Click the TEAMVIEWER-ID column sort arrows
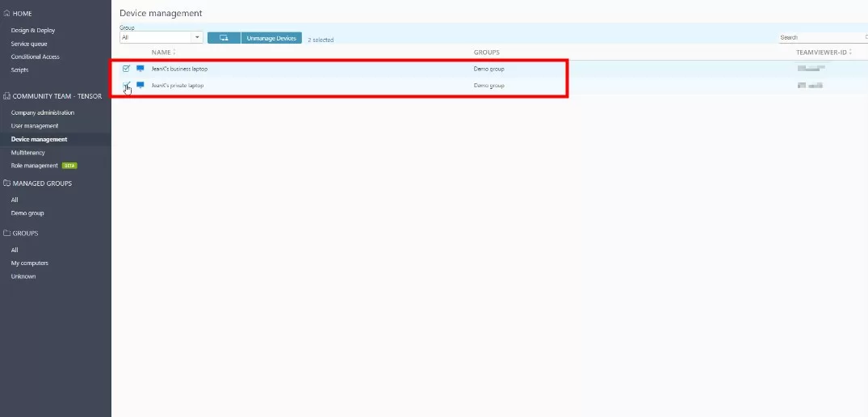 tap(850, 53)
